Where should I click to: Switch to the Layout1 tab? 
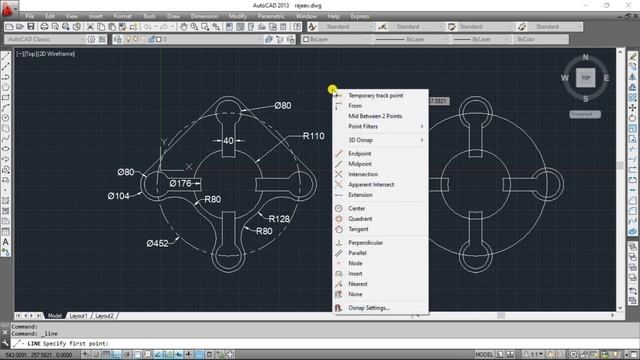[x=78, y=316]
